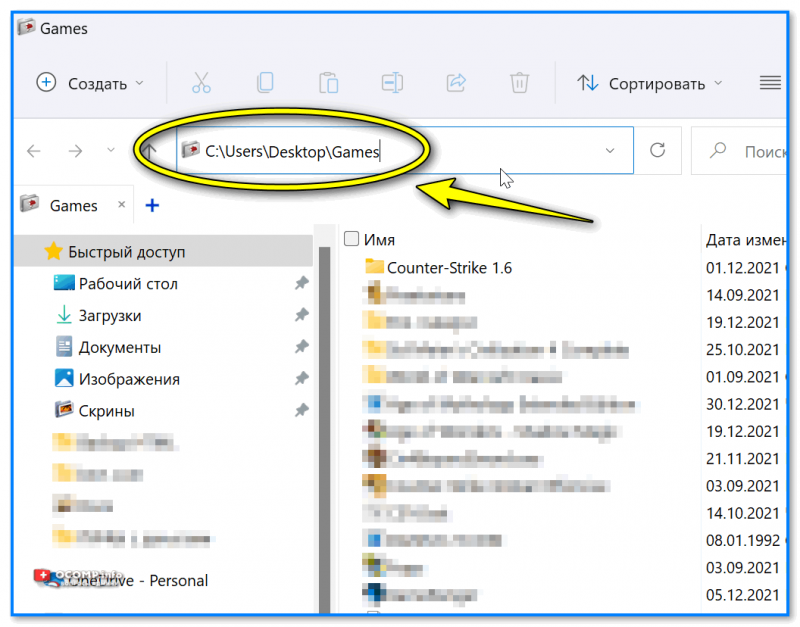Refresh the current folder

tap(658, 151)
